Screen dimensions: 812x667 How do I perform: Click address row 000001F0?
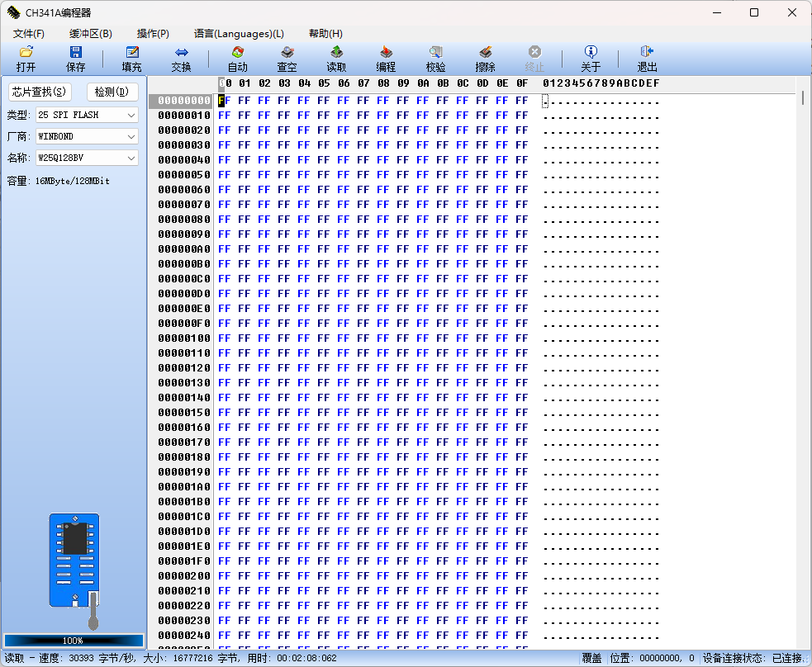tap(184, 561)
